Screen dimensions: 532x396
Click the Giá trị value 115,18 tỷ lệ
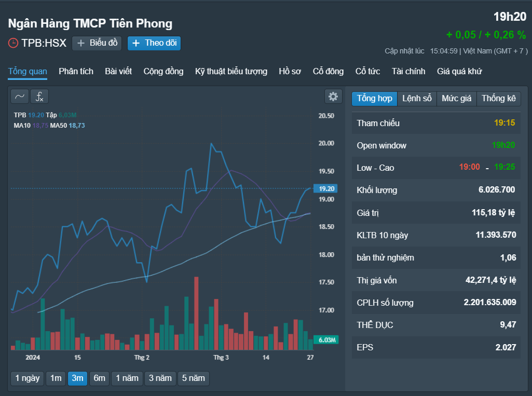(493, 213)
